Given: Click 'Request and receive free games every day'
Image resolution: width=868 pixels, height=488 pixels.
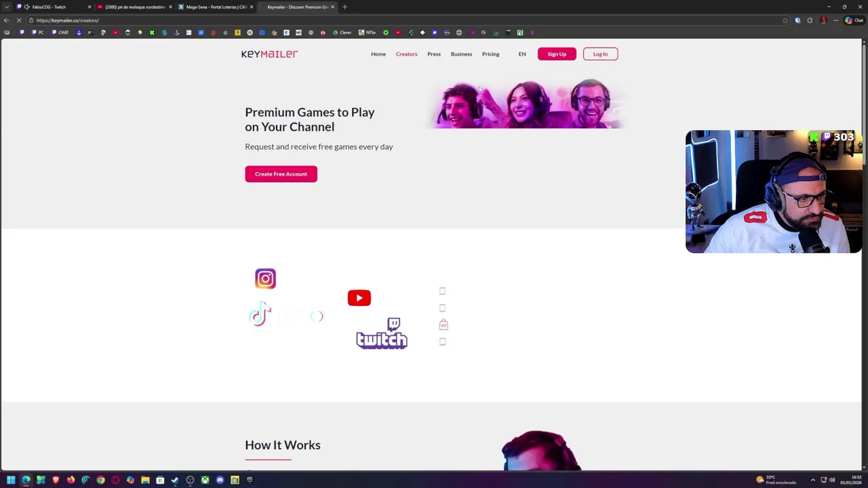Looking at the screenshot, I should [x=319, y=146].
